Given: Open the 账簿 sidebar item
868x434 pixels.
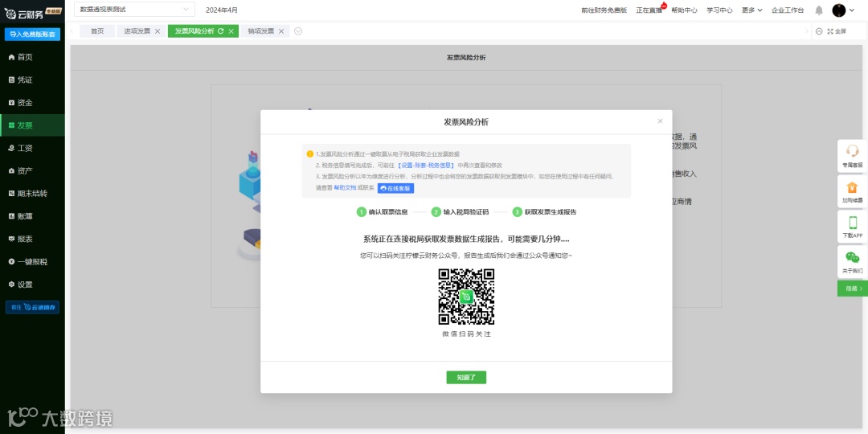Looking at the screenshot, I should pos(32,216).
